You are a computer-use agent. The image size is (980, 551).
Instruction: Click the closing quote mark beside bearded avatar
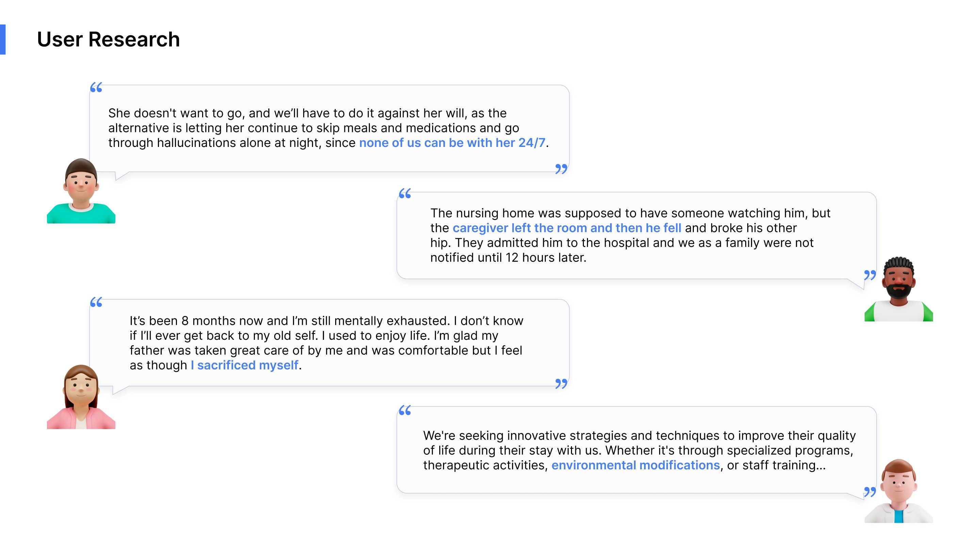coord(870,275)
